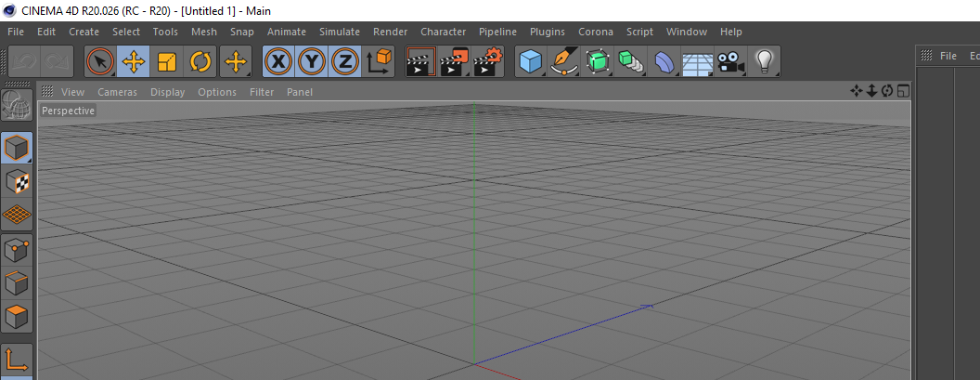Open viewport Panel menu

(x=300, y=92)
